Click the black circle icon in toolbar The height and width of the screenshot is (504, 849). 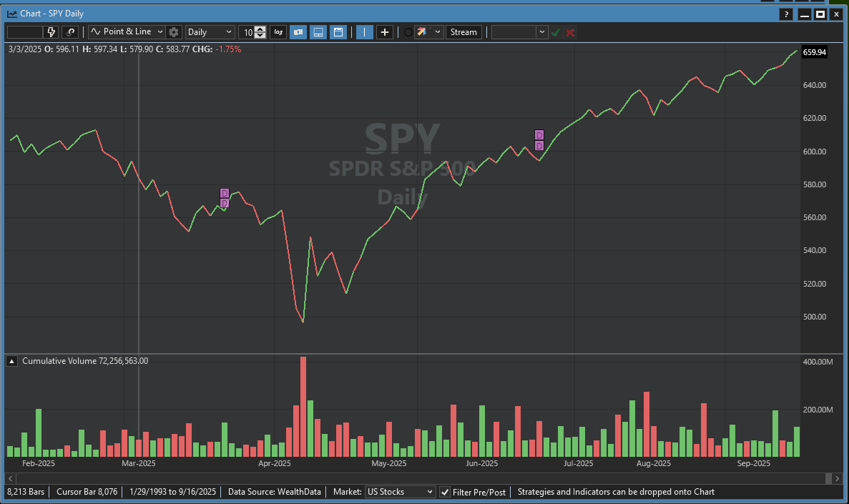coord(408,32)
